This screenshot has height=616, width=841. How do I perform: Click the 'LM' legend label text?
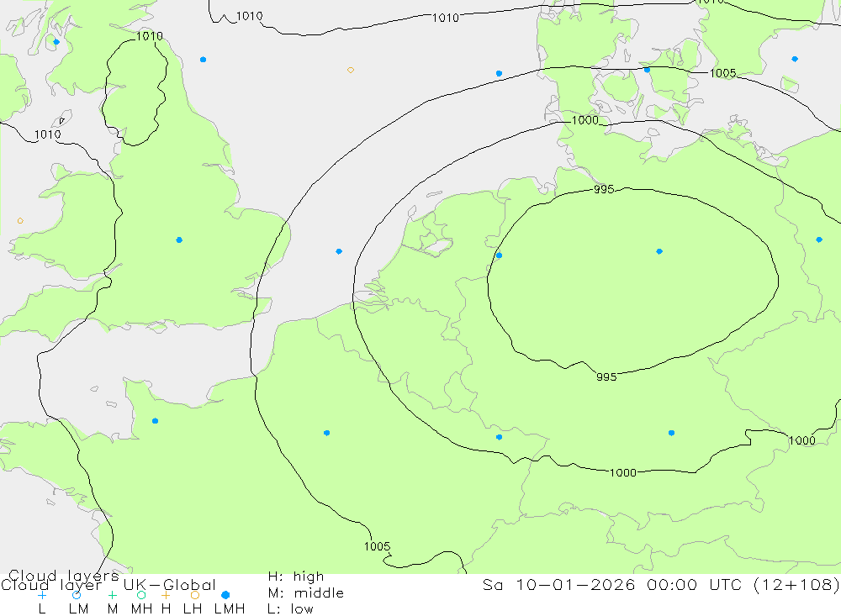[x=78, y=609]
